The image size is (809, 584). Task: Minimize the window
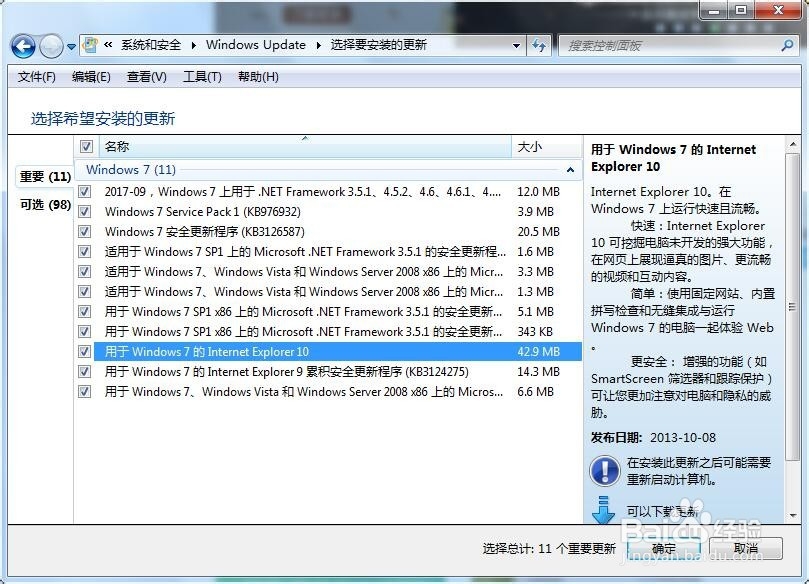pos(714,10)
